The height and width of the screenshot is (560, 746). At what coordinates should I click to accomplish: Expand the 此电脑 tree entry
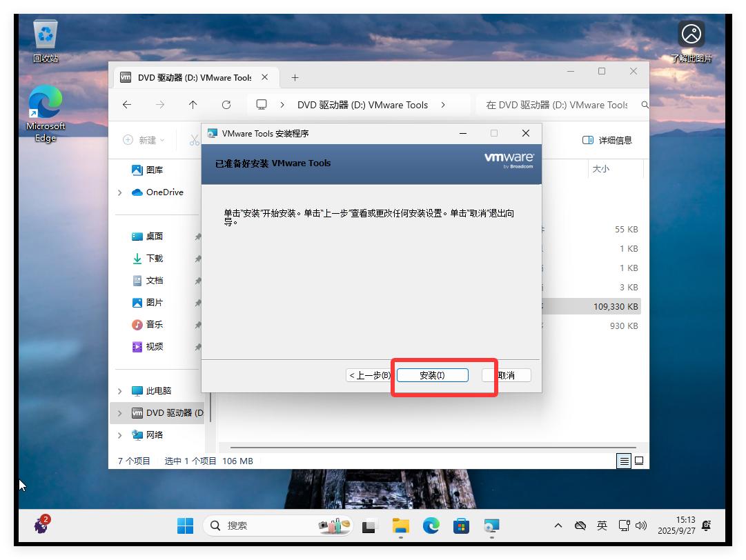pyautogui.click(x=120, y=390)
